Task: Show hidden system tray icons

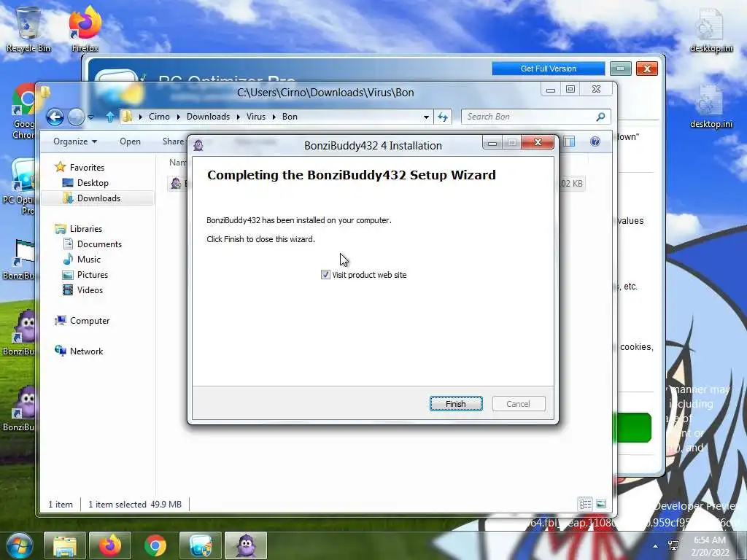Action: tap(656, 546)
